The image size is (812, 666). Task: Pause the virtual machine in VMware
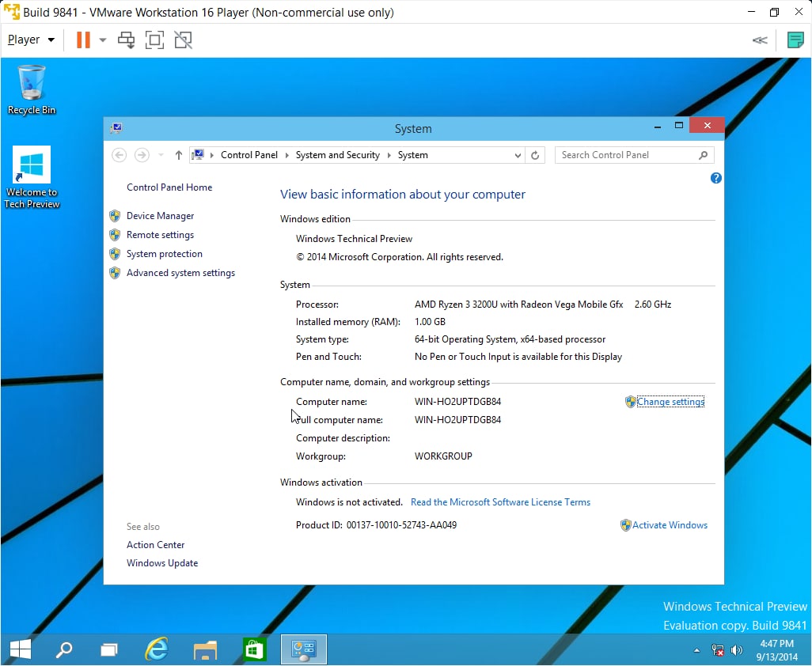pyautogui.click(x=83, y=40)
